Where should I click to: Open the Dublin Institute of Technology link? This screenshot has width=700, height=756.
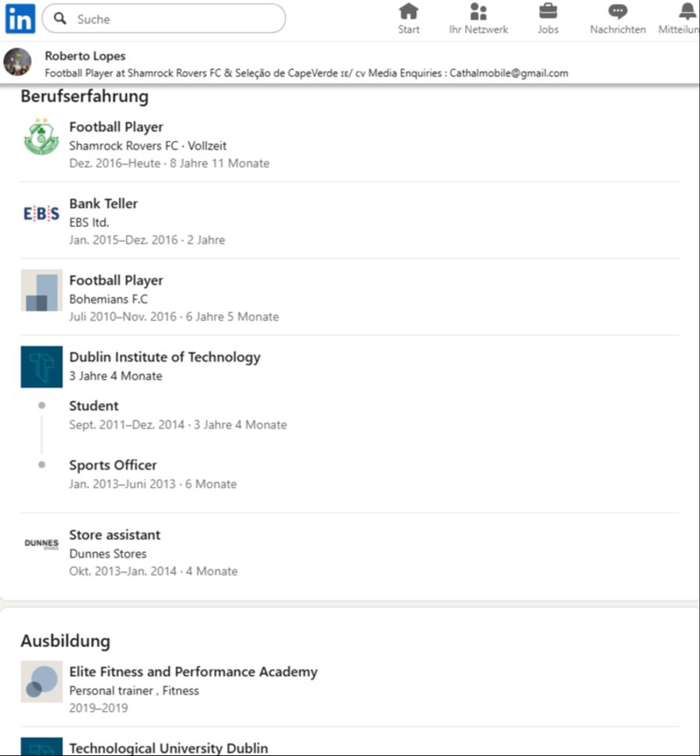pyautogui.click(x=165, y=357)
